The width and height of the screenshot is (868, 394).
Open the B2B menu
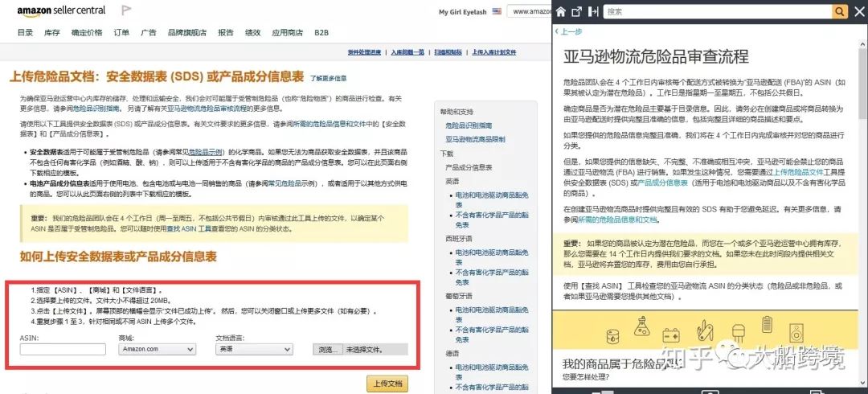[x=321, y=33]
